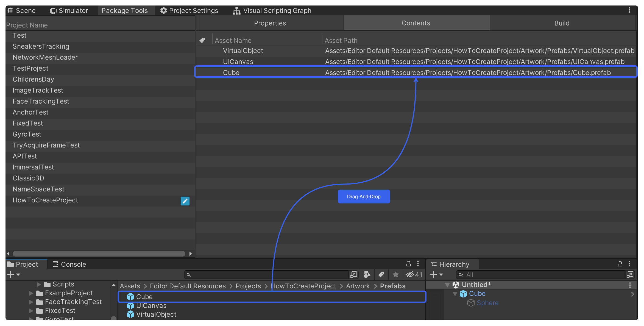Open the Project Settings tab
This screenshot has height=326, width=644.
point(189,10)
